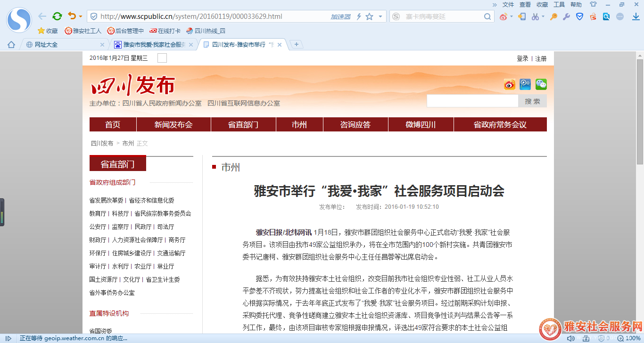The width and height of the screenshot is (644, 343).
Task: Click the search magnifier icon
Action: click(488, 16)
